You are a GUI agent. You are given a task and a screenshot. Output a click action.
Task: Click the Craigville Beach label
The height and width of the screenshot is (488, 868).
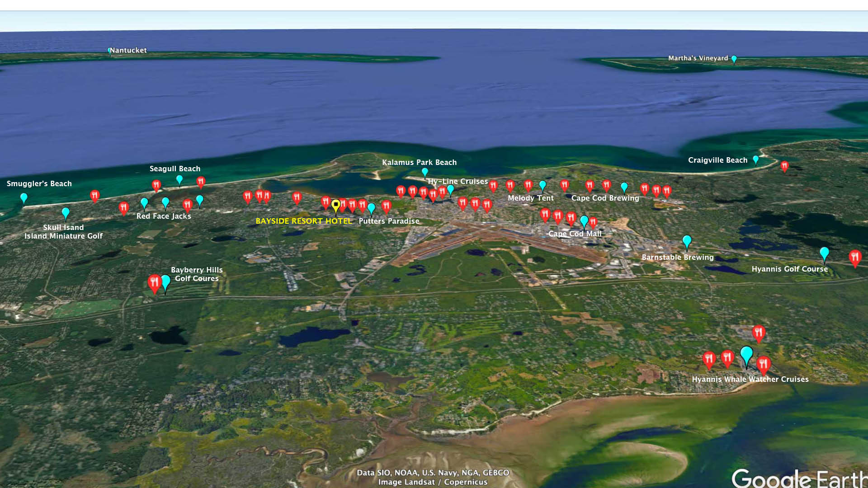pyautogui.click(x=717, y=160)
